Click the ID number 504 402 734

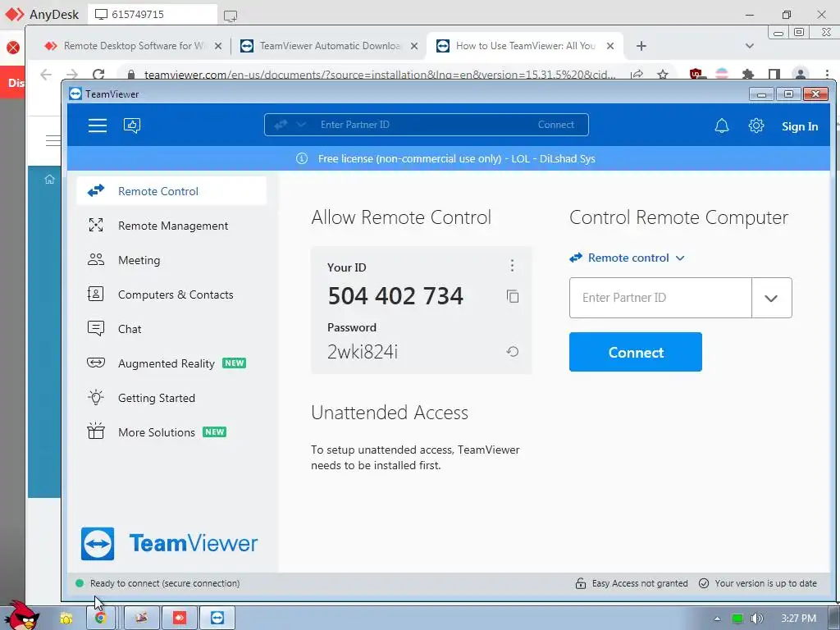[395, 296]
